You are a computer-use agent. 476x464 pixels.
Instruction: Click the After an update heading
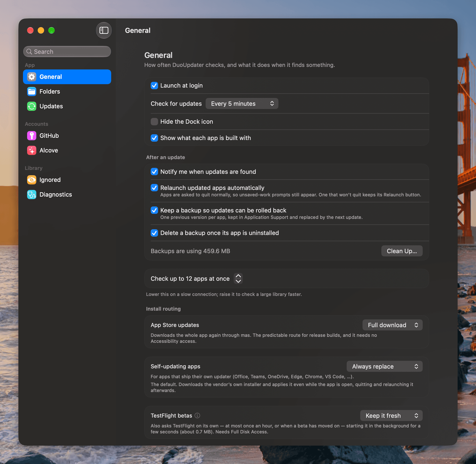[166, 158]
